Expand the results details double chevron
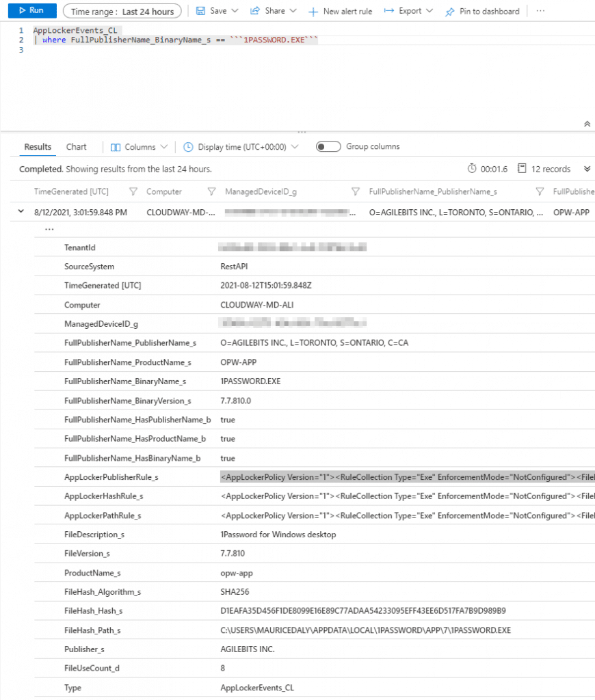Screen dimensions: 595x700 587,169
